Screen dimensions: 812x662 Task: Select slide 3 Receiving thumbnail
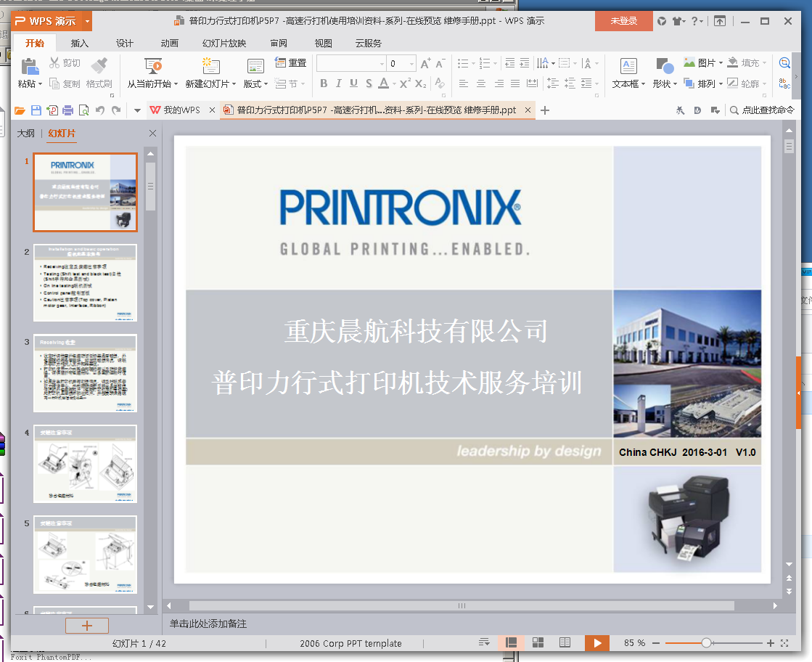(x=86, y=374)
